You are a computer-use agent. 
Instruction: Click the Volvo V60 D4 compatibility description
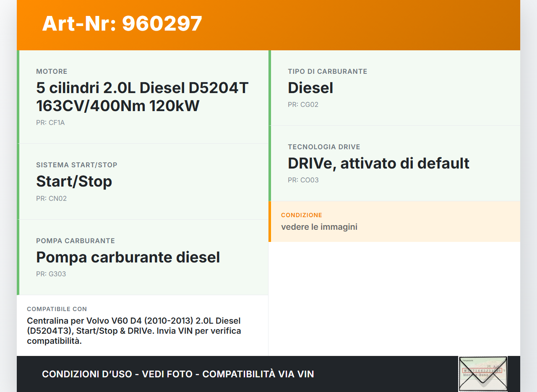click(134, 331)
